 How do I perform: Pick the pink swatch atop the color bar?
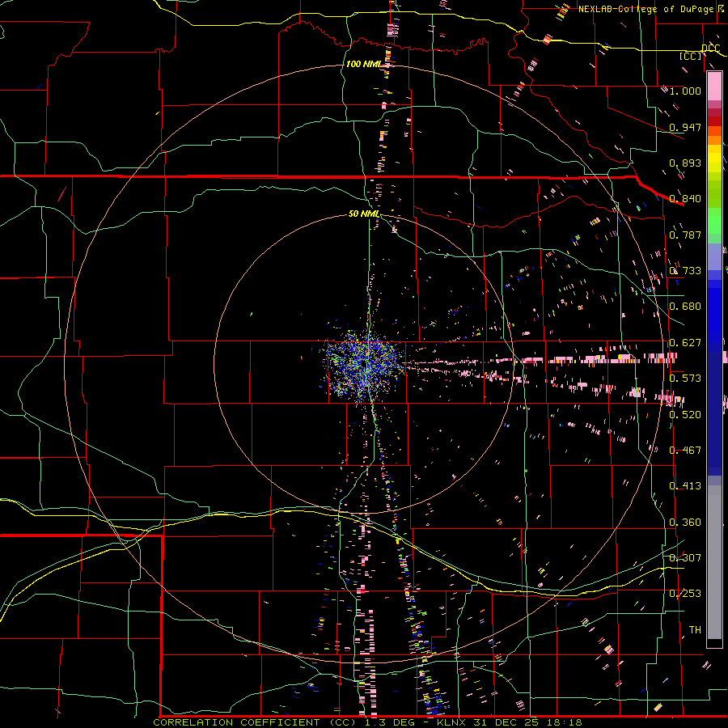[714, 87]
